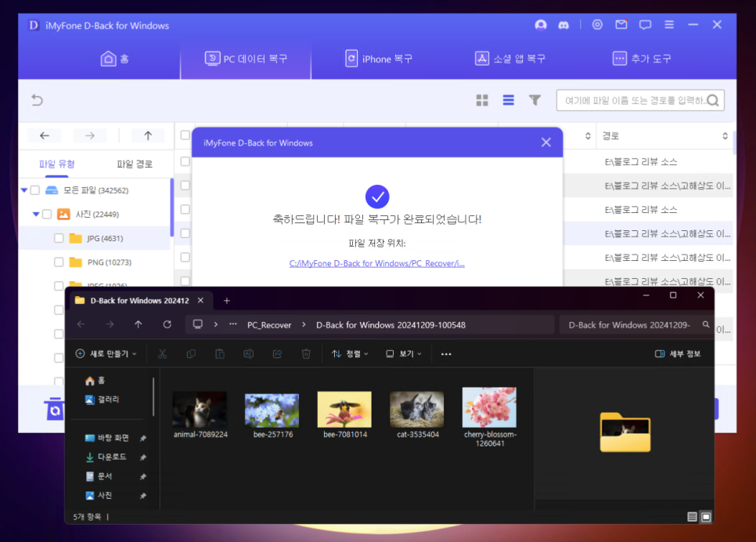Open the 추가 도구 tab
This screenshot has width=756, height=542.
(x=642, y=59)
